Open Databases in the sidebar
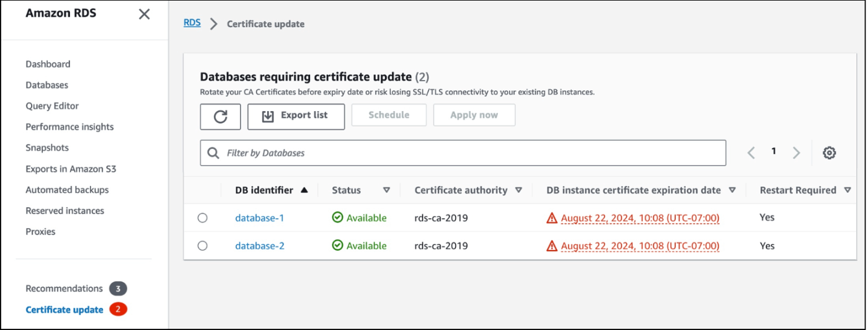Screen dimensions: 868x330 pyautogui.click(x=47, y=85)
